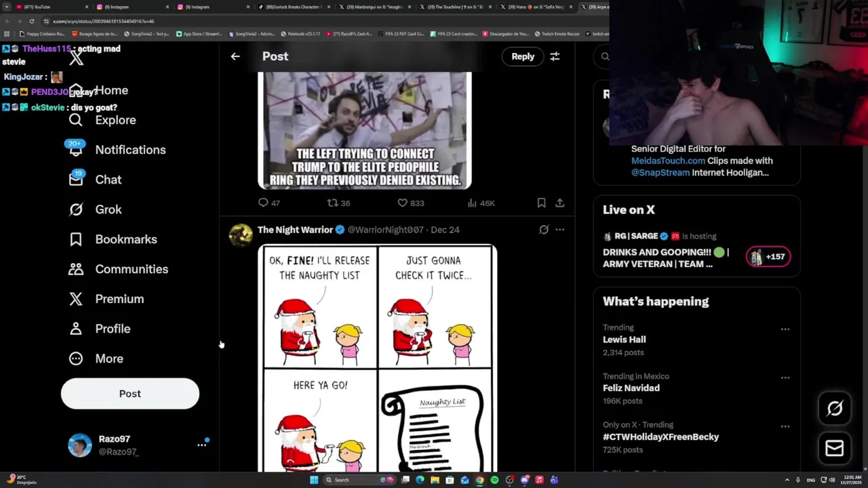Viewport: 868px width, 488px height.
Task: Reload the page in the browser toolbar
Action: (x=32, y=21)
